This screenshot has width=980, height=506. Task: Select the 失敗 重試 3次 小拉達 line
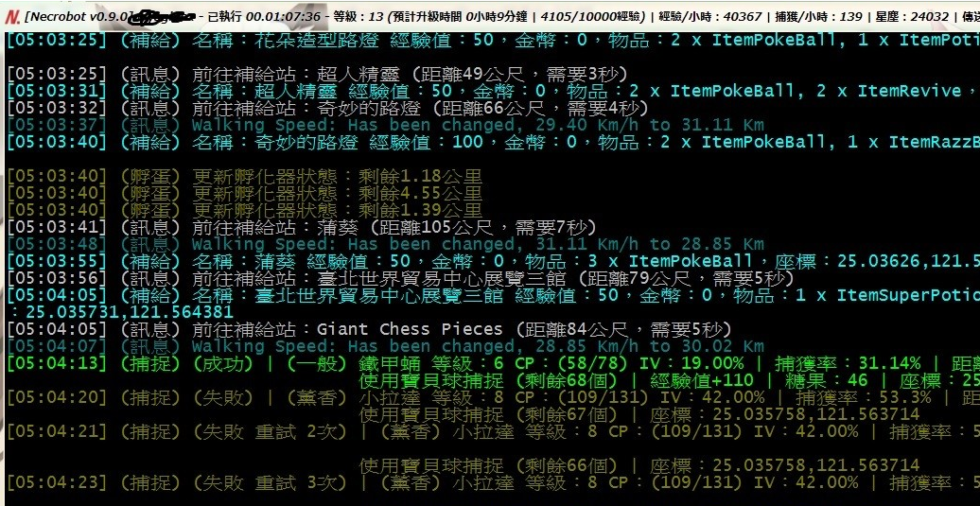[x=473, y=482]
